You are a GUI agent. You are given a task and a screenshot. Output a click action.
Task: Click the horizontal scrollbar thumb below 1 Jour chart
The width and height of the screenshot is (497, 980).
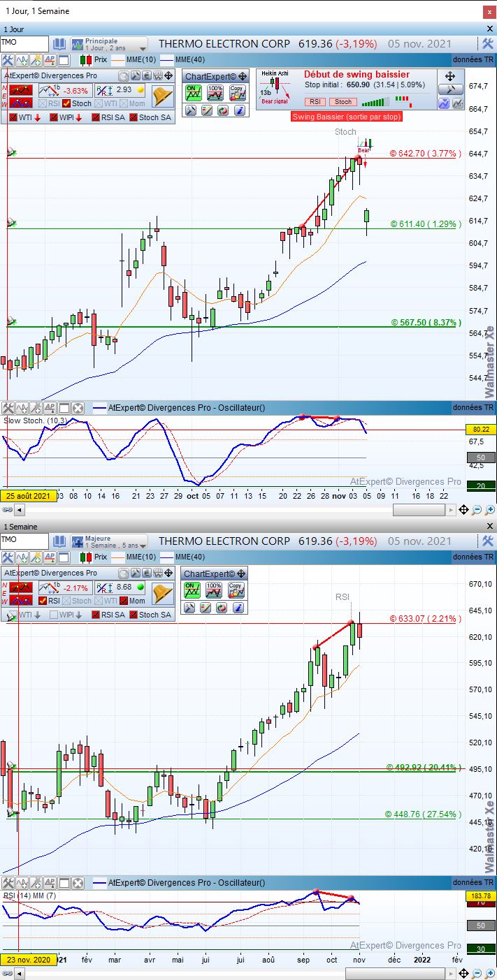point(419,510)
